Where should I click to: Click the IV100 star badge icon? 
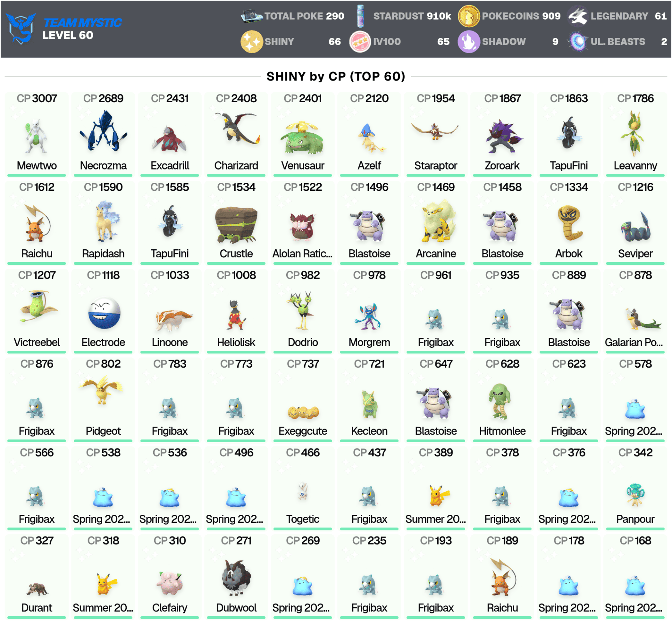coord(360,41)
